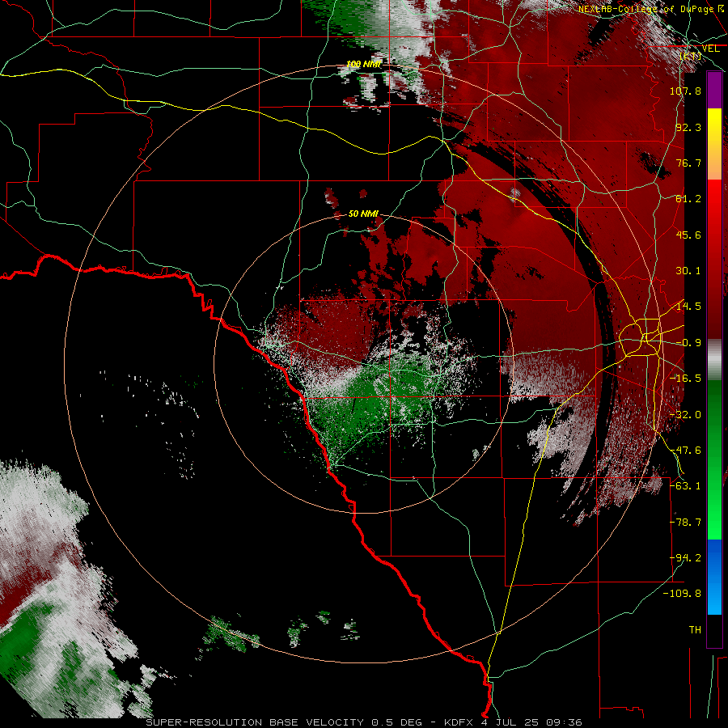Select the -47.6 value on velocity scale

point(685,451)
